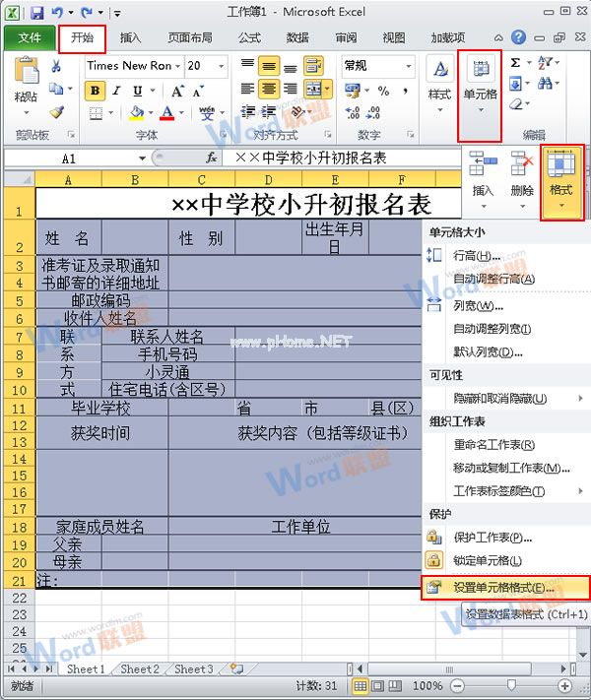Decrease indent

(247, 111)
